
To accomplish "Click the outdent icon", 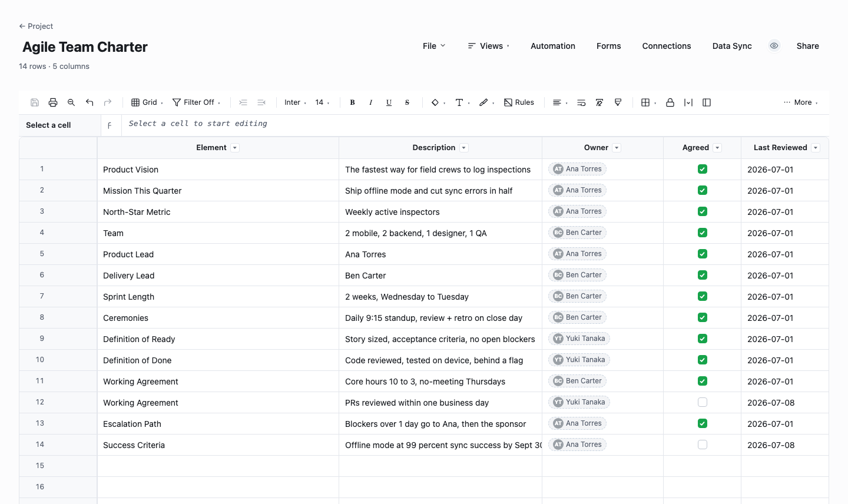I will click(243, 102).
